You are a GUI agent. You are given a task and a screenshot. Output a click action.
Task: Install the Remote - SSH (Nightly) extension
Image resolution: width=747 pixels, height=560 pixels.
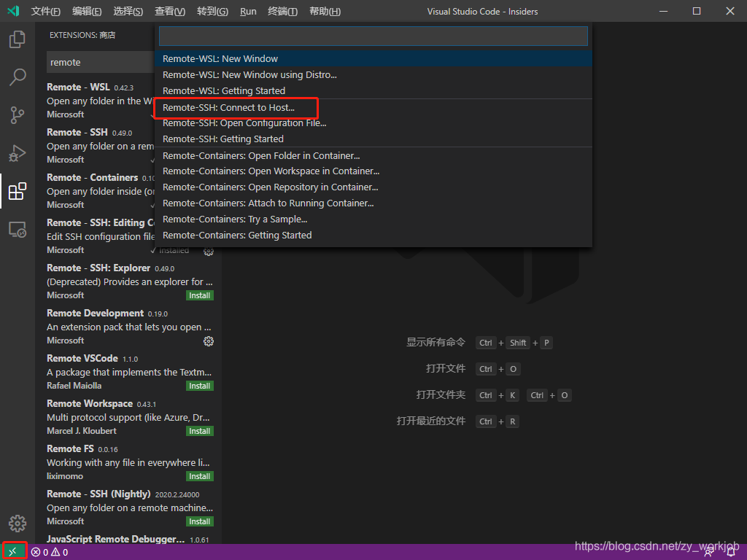click(200, 521)
